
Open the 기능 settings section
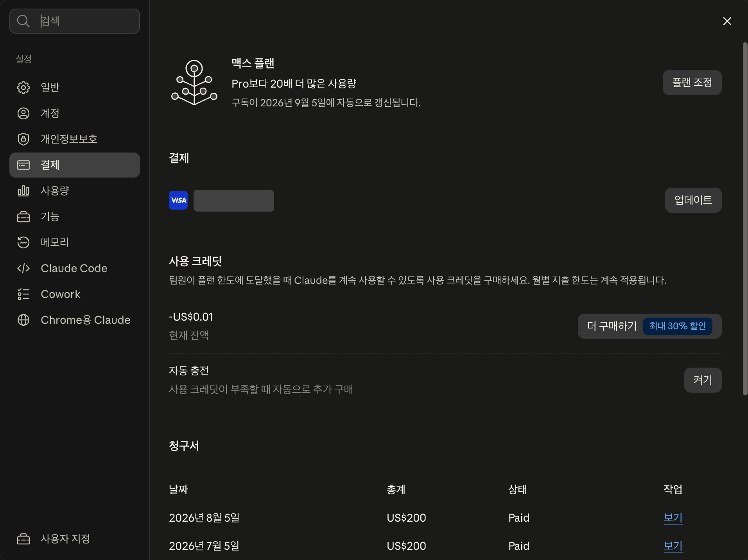75,217
